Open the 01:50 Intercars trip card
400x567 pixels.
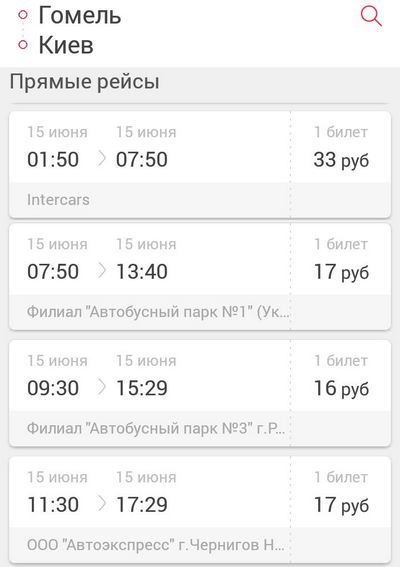[x=200, y=165]
